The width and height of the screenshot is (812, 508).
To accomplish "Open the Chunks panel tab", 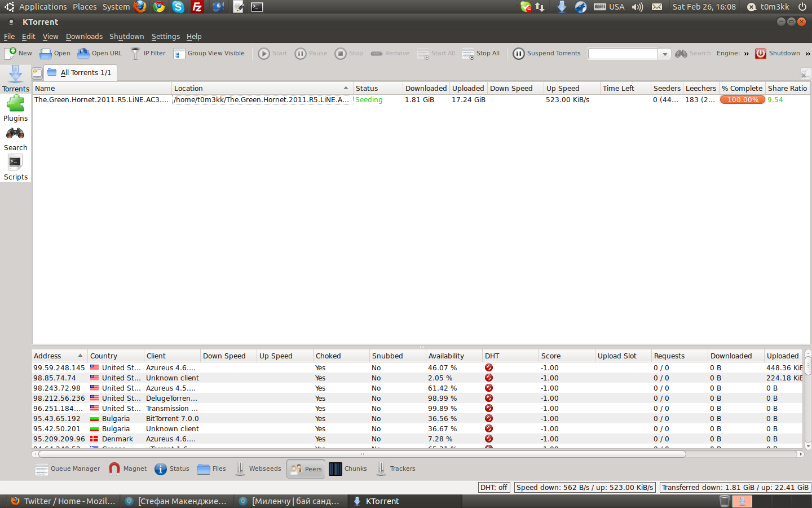I will (x=348, y=469).
